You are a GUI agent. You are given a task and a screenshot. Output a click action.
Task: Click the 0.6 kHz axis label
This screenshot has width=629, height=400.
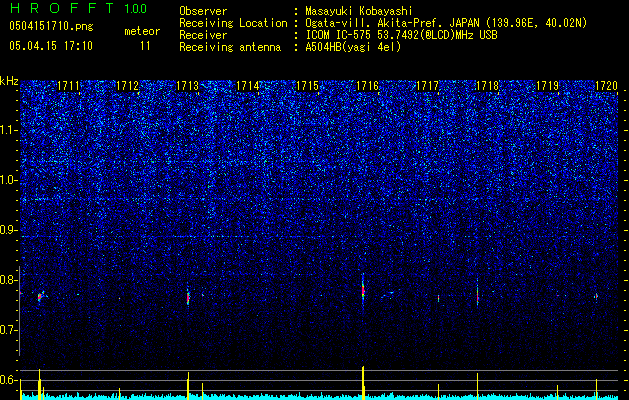point(8,380)
